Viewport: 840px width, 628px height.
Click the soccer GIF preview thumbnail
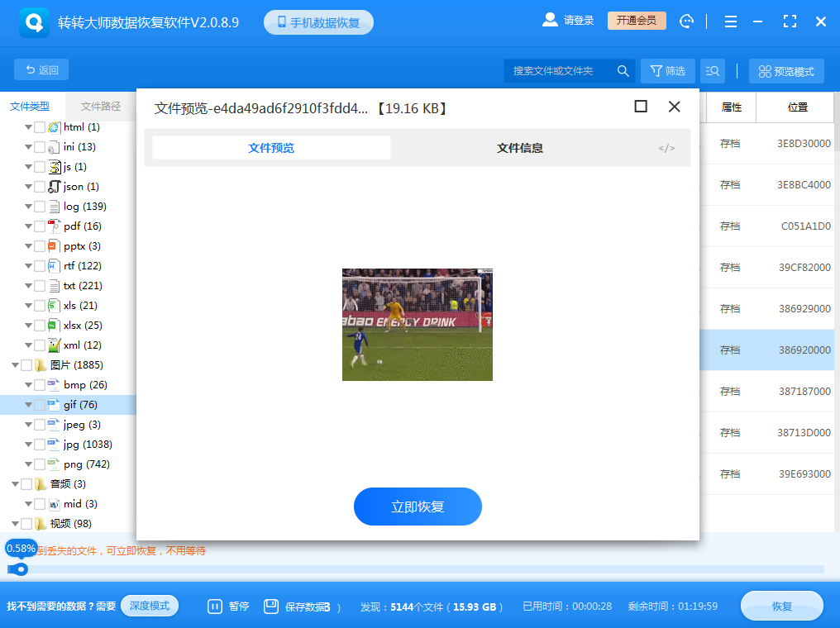(418, 324)
